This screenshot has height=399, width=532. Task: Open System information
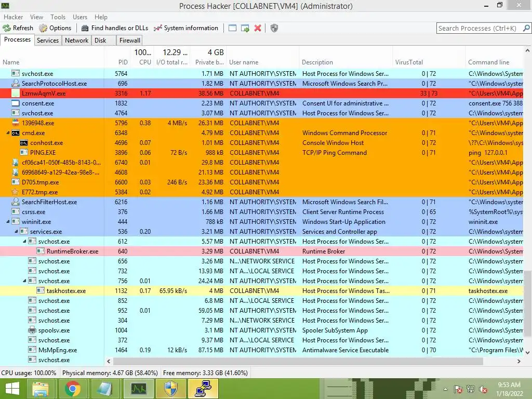[186, 28]
